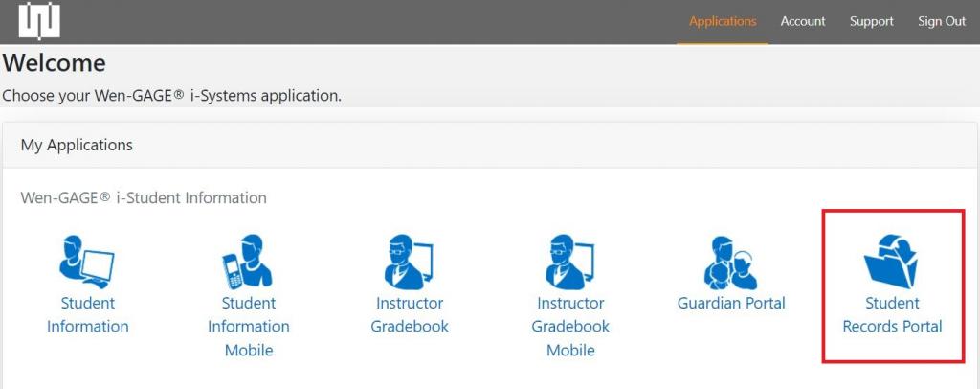Sign Out of the portal
The image size is (980, 389).
(942, 21)
